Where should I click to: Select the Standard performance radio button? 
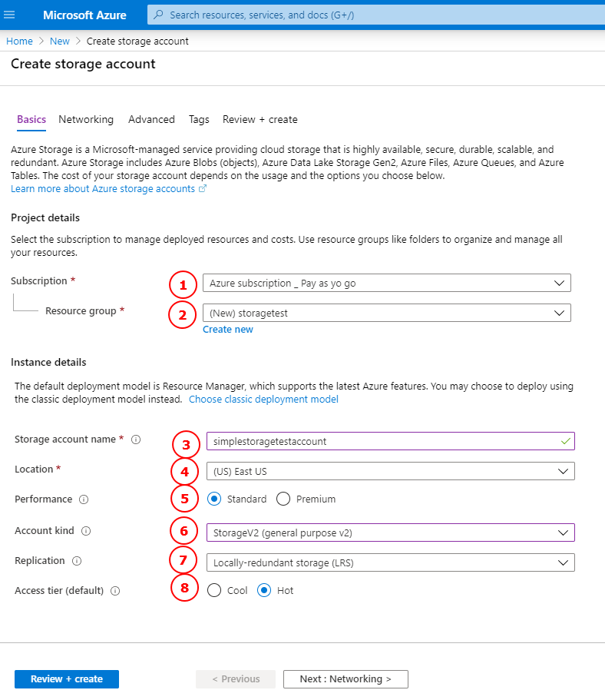click(x=214, y=499)
